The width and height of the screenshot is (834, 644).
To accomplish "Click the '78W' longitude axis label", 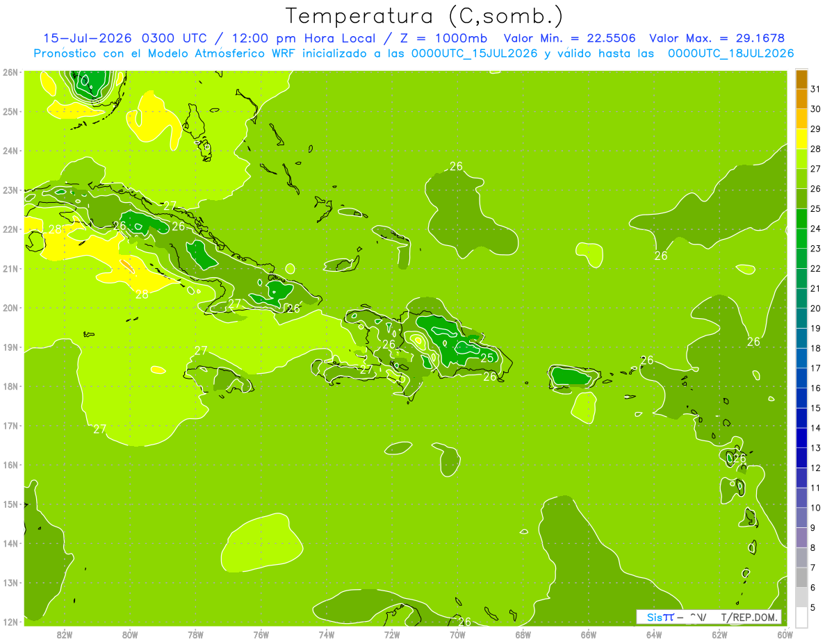I will click(195, 634).
